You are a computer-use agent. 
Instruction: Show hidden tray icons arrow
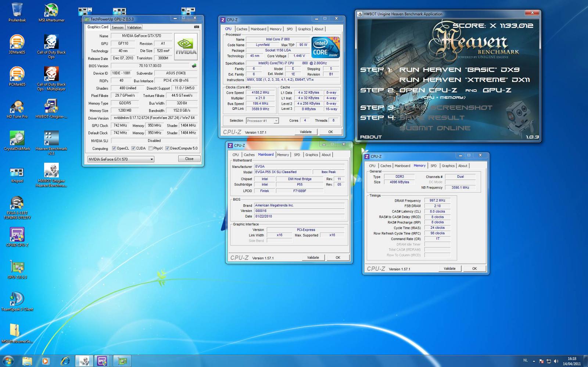click(534, 361)
